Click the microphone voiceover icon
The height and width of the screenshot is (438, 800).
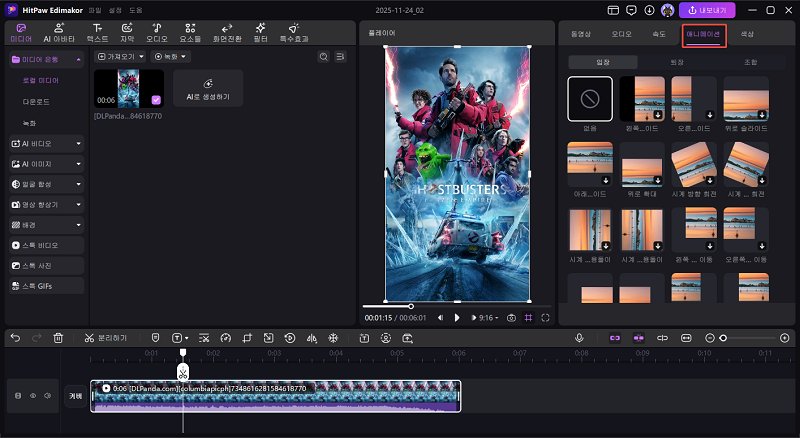click(579, 338)
